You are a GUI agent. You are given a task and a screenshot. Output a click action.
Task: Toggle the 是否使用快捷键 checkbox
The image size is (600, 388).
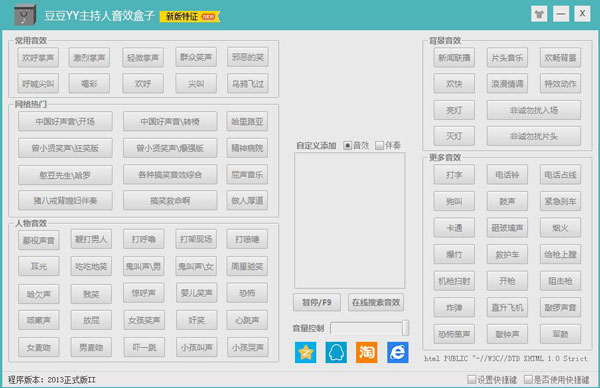tap(528, 380)
